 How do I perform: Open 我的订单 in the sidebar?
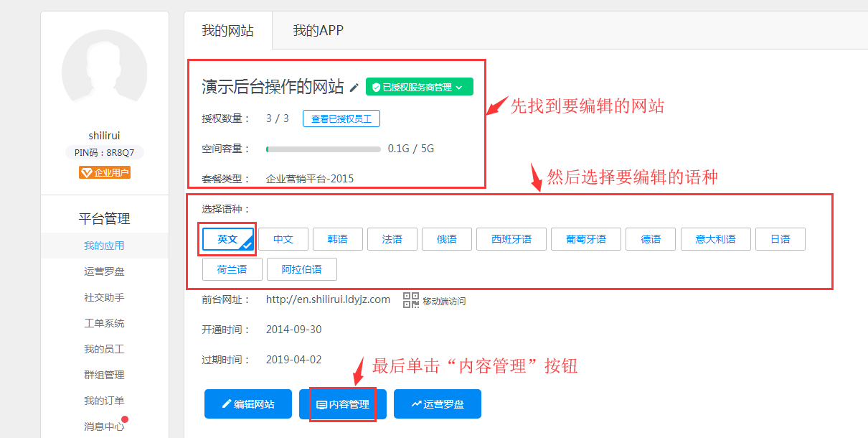(x=104, y=401)
